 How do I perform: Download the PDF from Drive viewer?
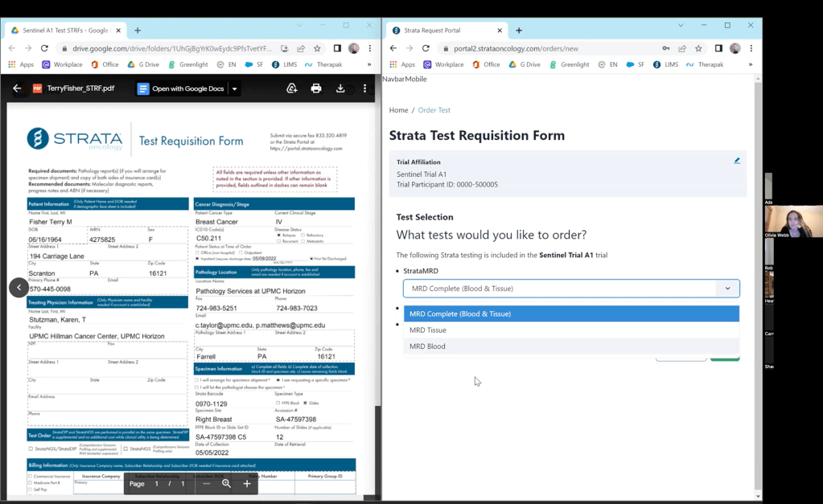point(340,88)
